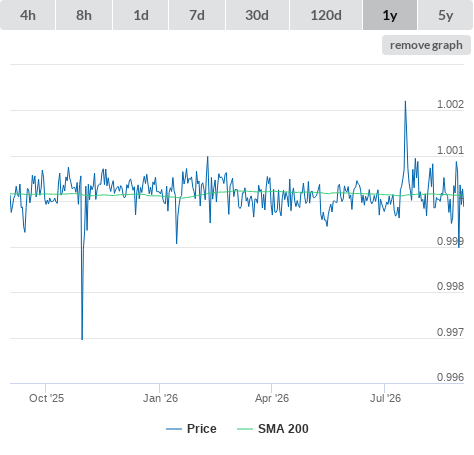Click the Oct '25 axis tick label
Image resolution: width=474 pixels, height=455 pixels.
(x=46, y=398)
